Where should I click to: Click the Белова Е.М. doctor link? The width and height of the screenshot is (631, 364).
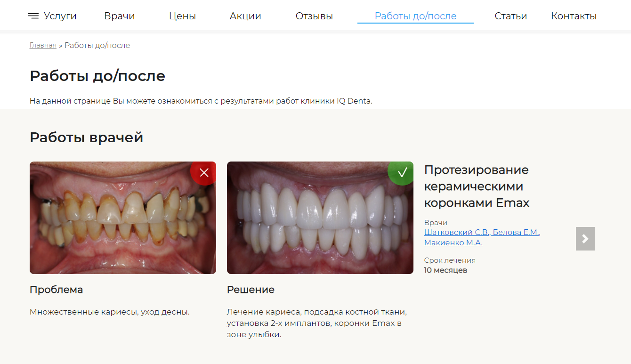tap(515, 232)
